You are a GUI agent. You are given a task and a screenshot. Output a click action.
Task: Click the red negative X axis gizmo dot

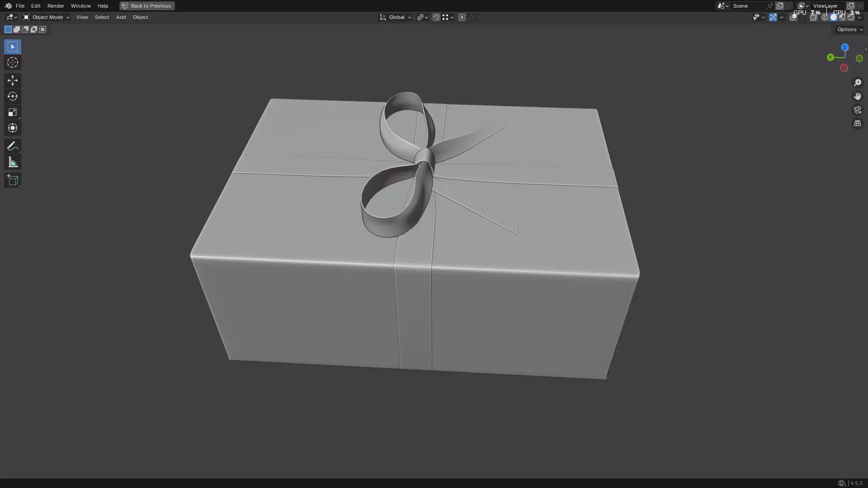pos(844,68)
